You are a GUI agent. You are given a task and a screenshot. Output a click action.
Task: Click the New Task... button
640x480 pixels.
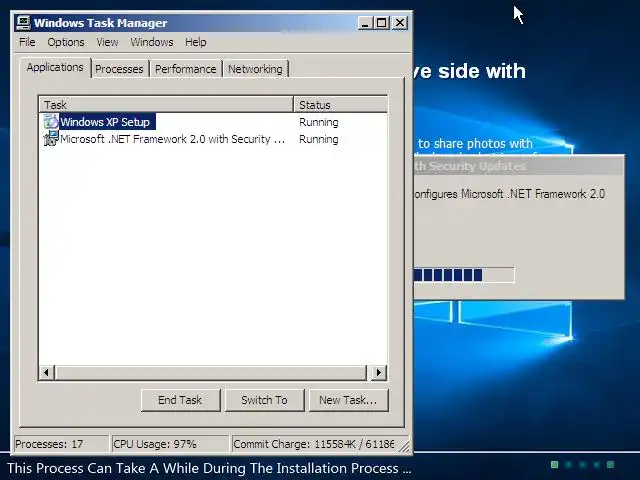click(348, 400)
